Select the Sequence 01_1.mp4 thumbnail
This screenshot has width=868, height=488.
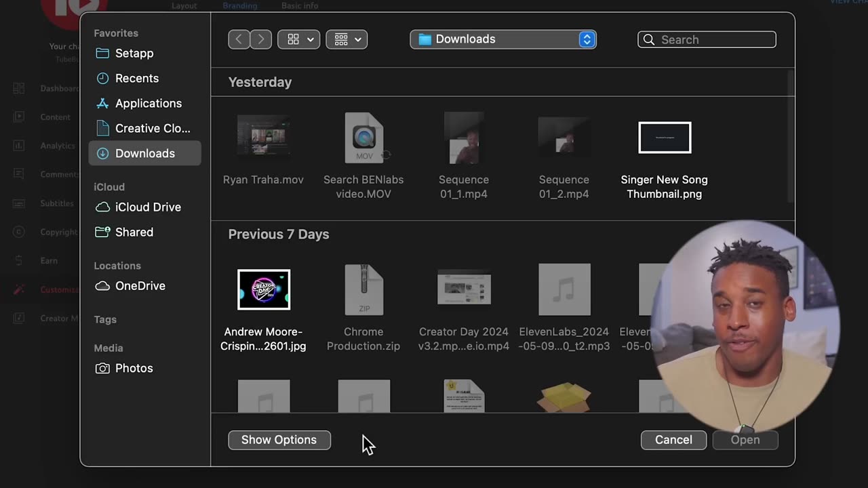coord(464,138)
